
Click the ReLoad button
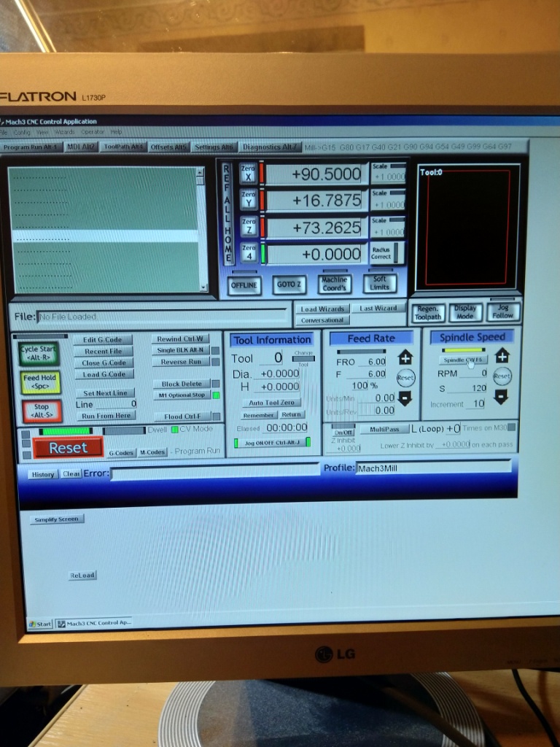82,576
